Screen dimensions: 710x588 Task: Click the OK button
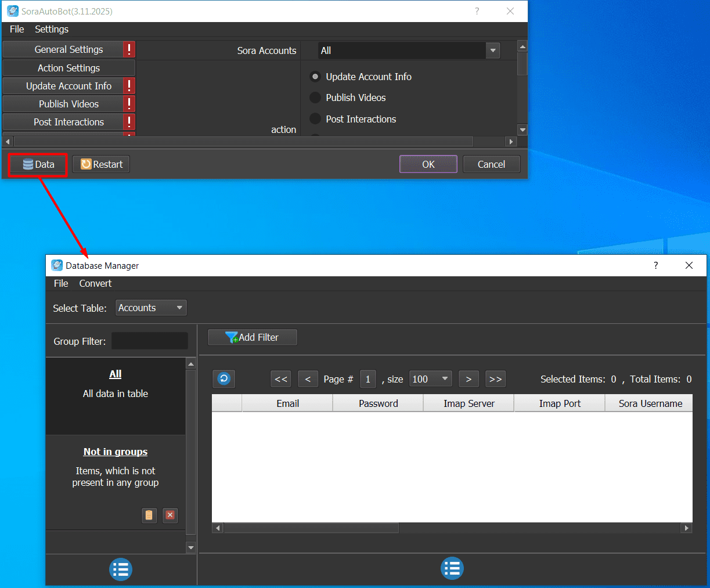coord(428,164)
